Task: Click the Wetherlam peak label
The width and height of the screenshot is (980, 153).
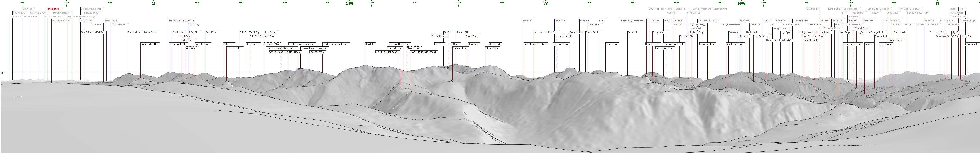Action: (x=134, y=32)
